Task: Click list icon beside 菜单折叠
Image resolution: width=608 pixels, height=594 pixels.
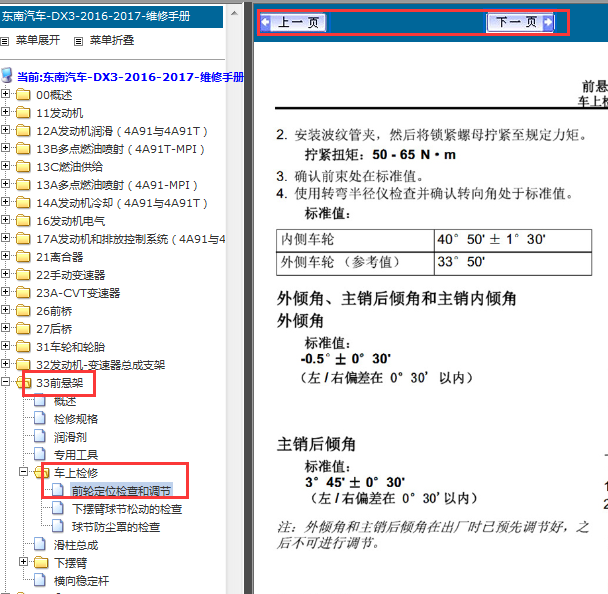Action: point(78,41)
